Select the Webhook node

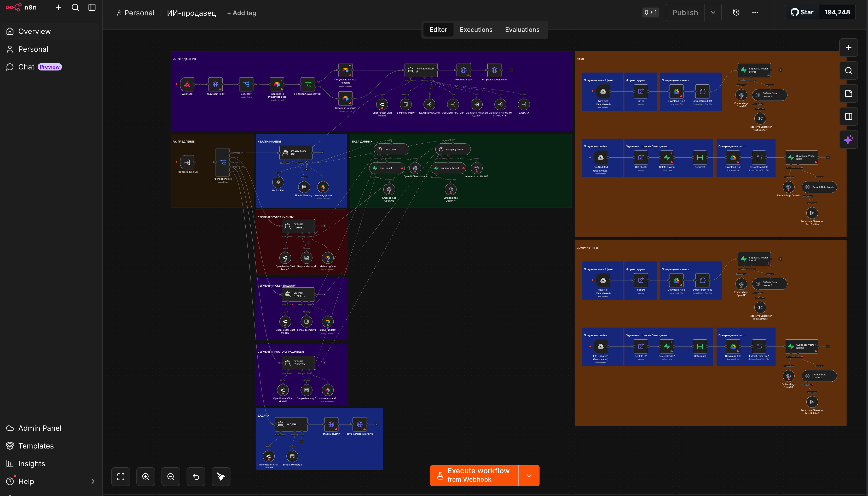[x=187, y=84]
